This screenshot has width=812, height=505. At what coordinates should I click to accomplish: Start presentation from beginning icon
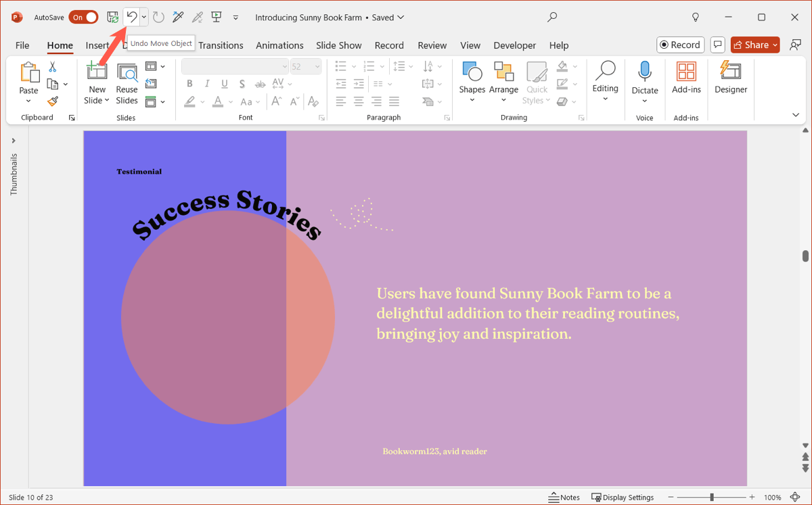click(217, 17)
